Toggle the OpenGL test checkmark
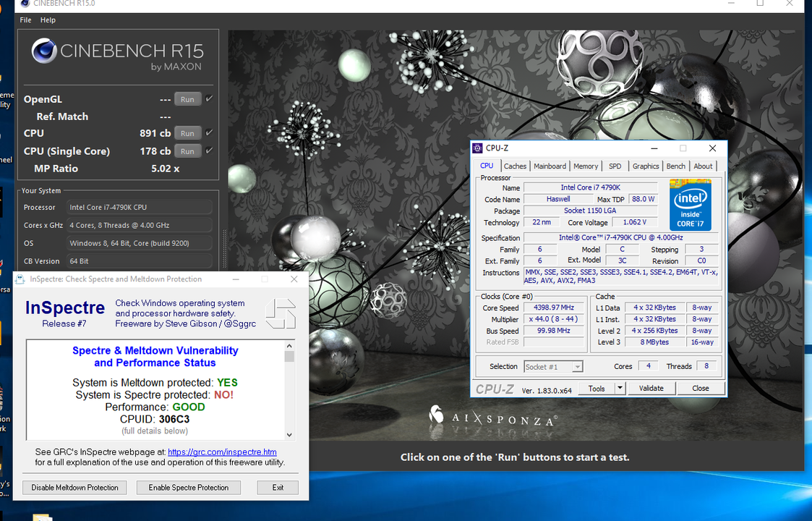 click(209, 99)
